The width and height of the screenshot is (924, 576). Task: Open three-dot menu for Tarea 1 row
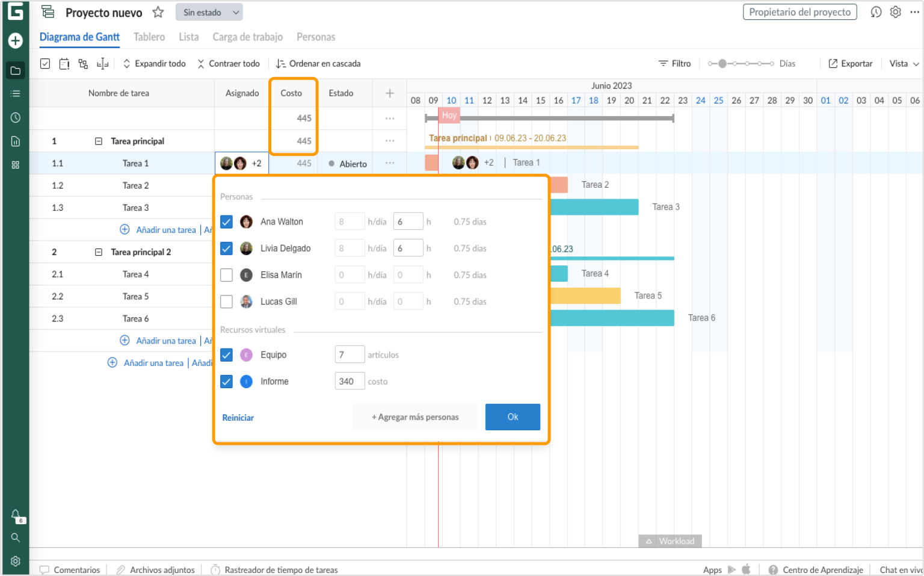tap(390, 163)
